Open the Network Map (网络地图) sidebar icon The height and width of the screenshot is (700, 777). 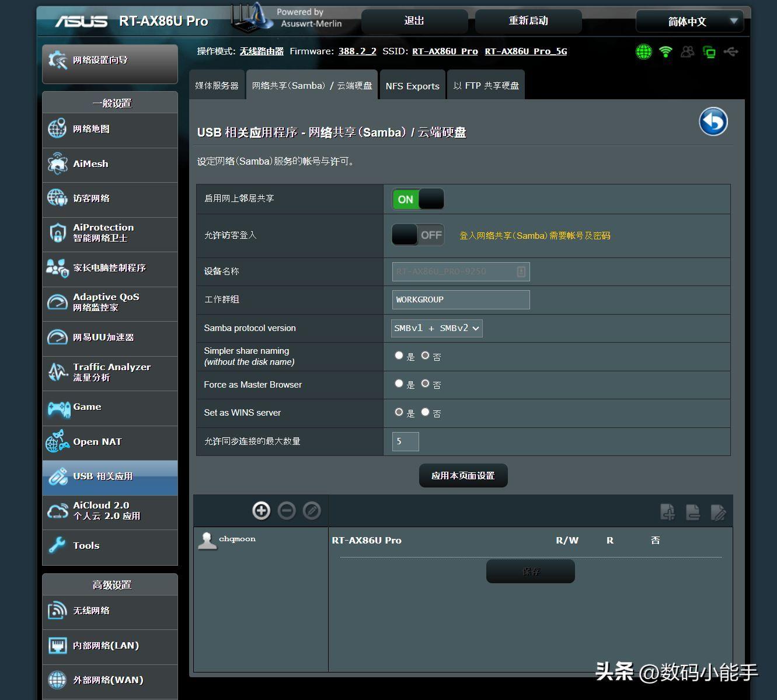(57, 129)
